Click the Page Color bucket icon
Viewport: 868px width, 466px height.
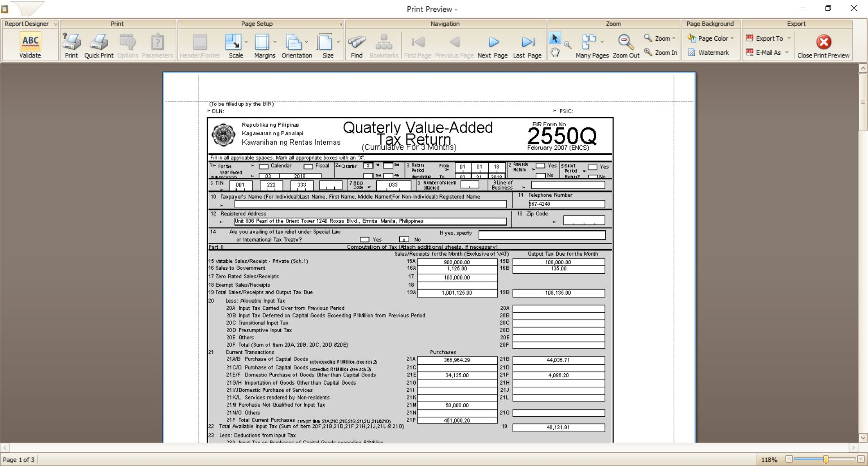coord(692,38)
